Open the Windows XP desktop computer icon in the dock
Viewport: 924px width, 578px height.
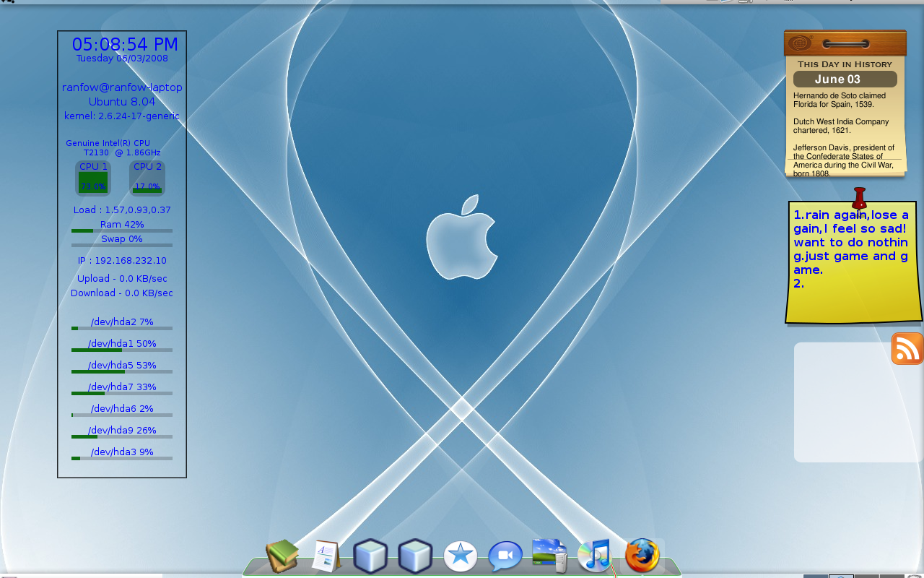550,555
